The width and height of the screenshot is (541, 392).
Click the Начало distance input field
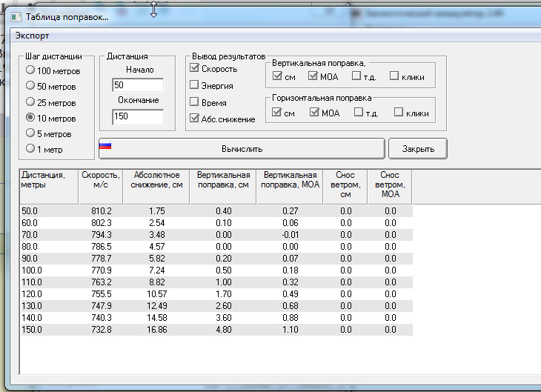click(x=137, y=84)
